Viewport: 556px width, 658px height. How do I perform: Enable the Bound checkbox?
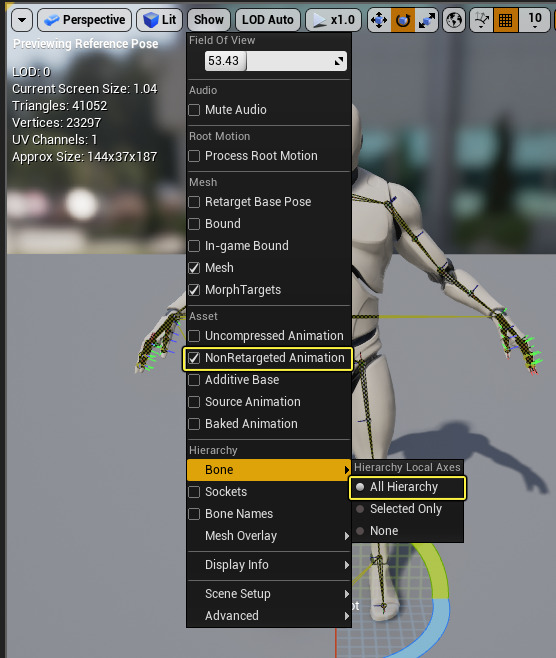click(194, 224)
